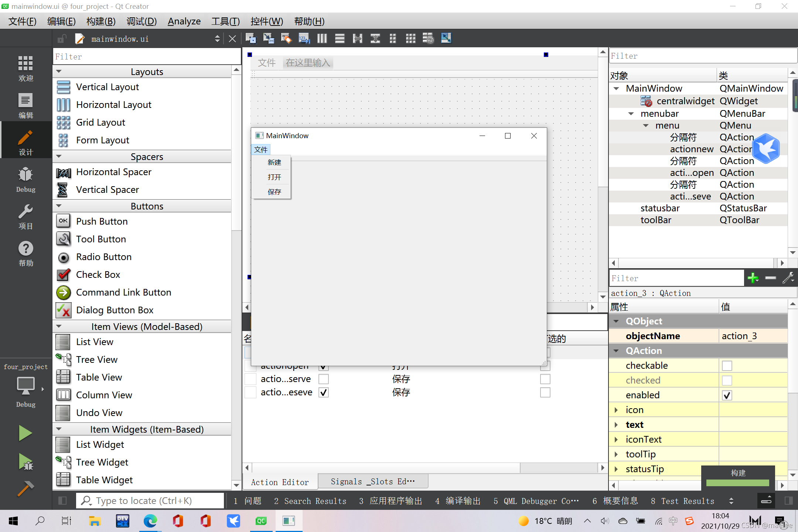Screen dimensions: 798x532
Task: Click the Break Layout toolbar icon
Action: pyautogui.click(x=428, y=38)
